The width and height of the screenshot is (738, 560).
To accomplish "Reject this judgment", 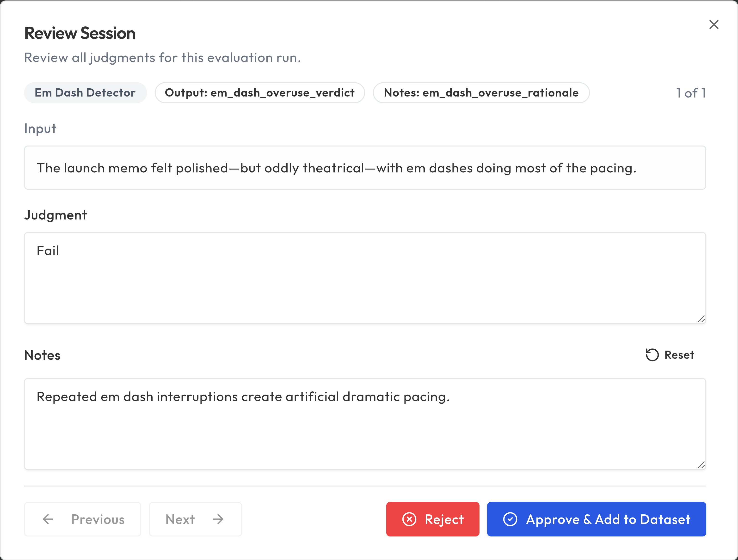I will pos(433,519).
